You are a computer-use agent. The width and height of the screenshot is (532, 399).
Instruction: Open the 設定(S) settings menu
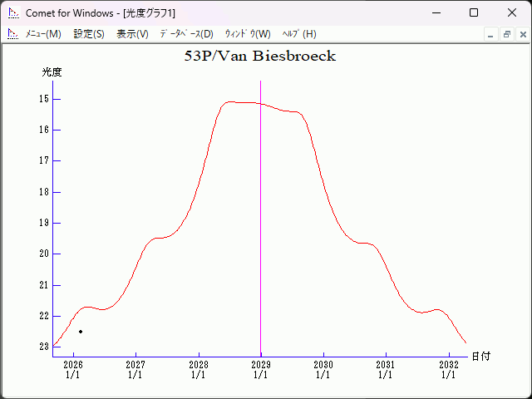point(89,34)
